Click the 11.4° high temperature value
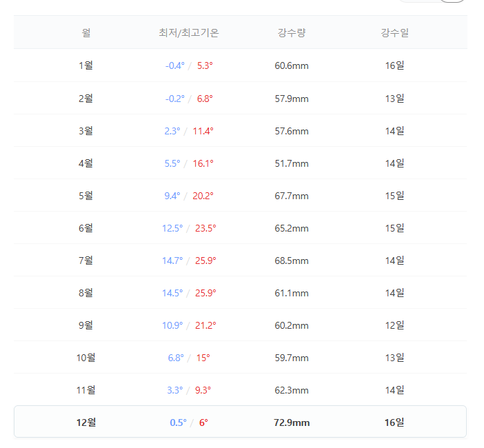 click(x=203, y=131)
